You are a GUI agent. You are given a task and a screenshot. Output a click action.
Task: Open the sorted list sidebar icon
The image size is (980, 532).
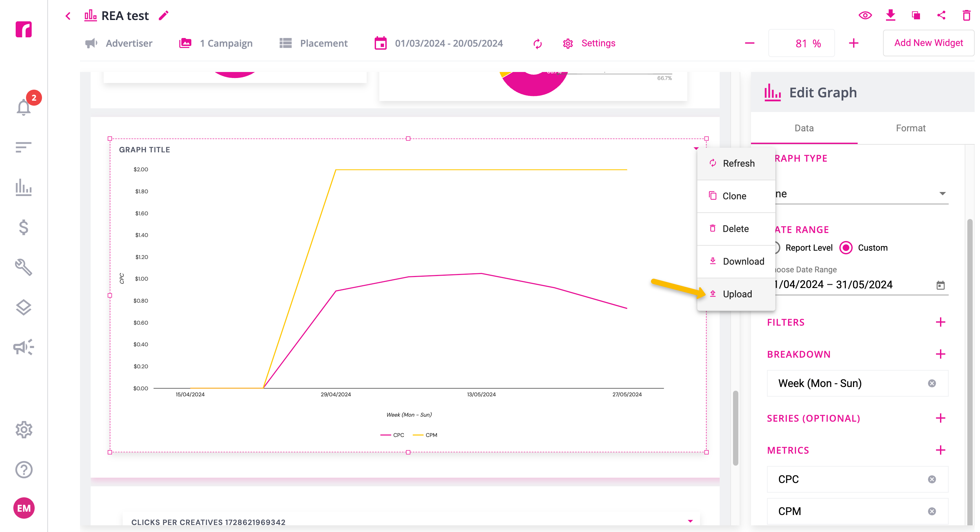click(24, 147)
